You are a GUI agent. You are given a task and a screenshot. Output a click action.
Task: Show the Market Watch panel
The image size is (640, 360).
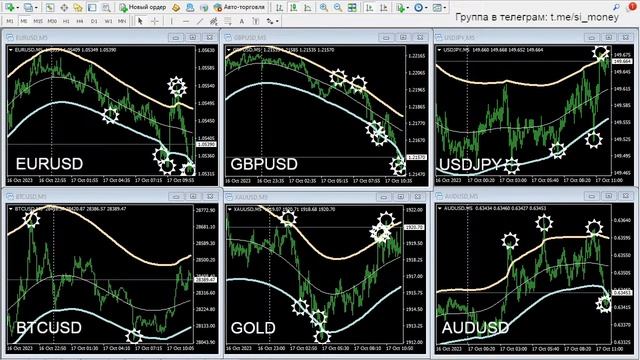(x=50, y=7)
